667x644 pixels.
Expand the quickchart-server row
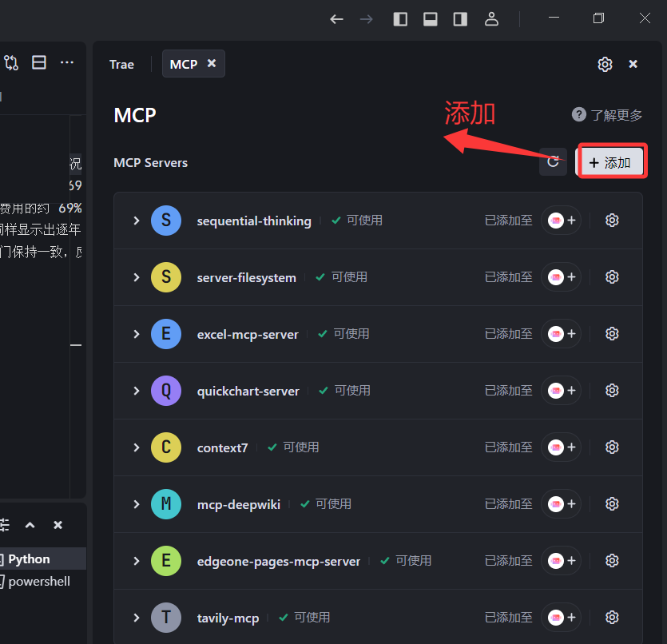coord(136,391)
